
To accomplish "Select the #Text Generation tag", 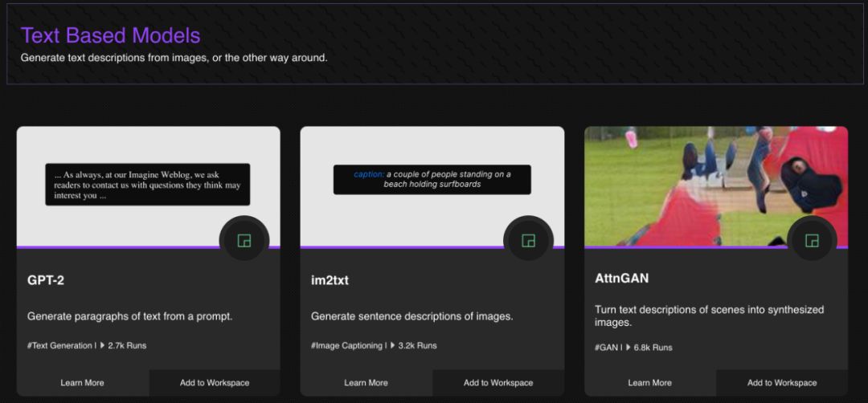I will coord(59,346).
